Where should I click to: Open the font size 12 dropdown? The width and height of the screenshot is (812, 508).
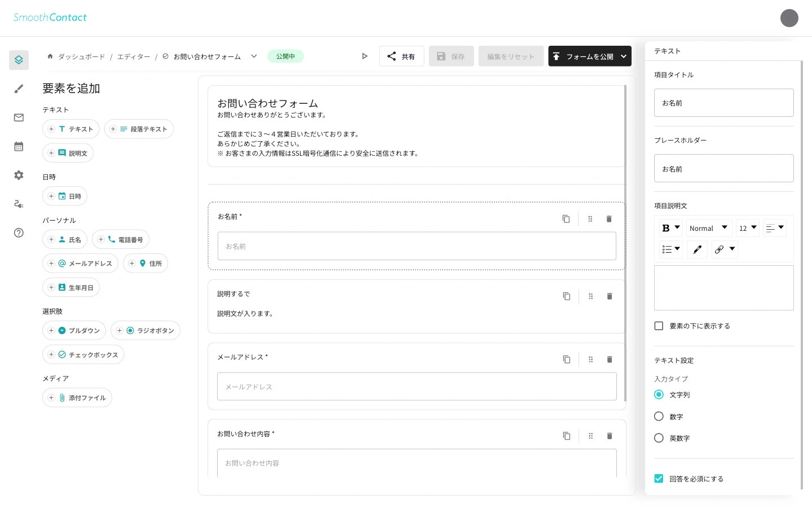click(747, 228)
